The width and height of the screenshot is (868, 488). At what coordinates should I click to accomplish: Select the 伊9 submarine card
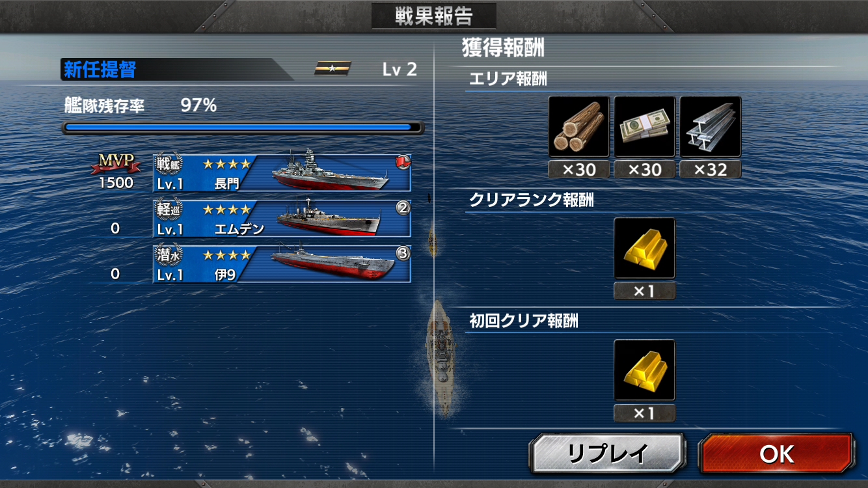pyautogui.click(x=282, y=264)
